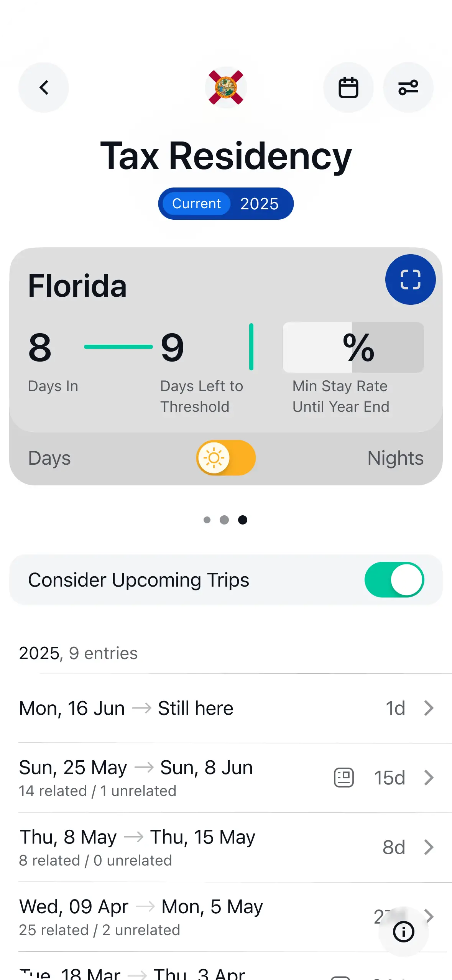Tap the back arrow button
This screenshot has width=452, height=980.
tap(44, 87)
